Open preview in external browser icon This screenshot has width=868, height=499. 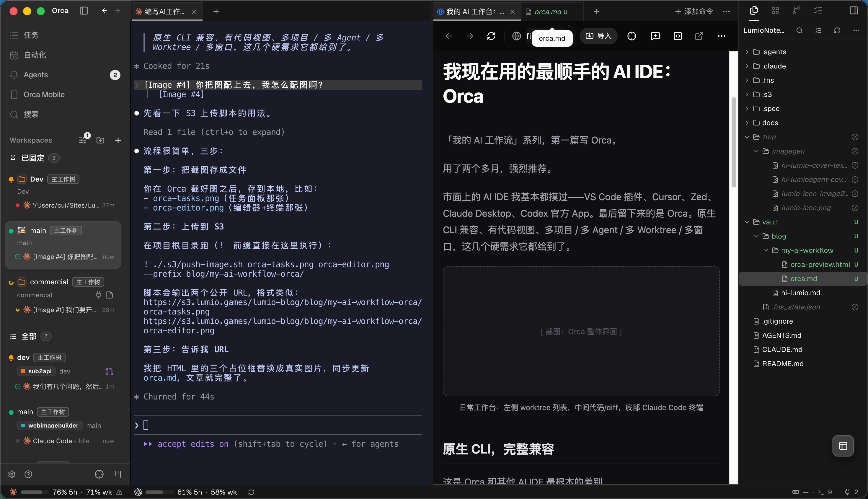coord(699,36)
